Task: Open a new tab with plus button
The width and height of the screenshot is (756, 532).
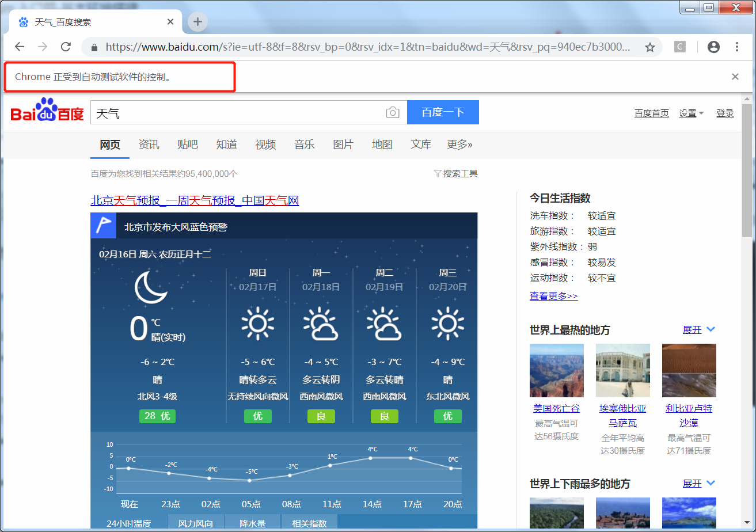Action: pos(197,22)
